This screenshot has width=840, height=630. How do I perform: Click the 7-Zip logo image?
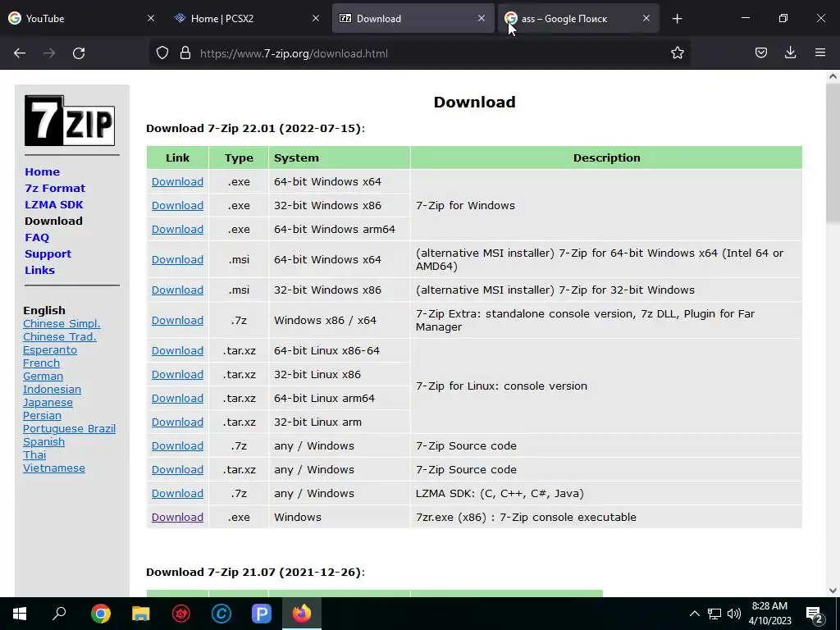(70, 121)
